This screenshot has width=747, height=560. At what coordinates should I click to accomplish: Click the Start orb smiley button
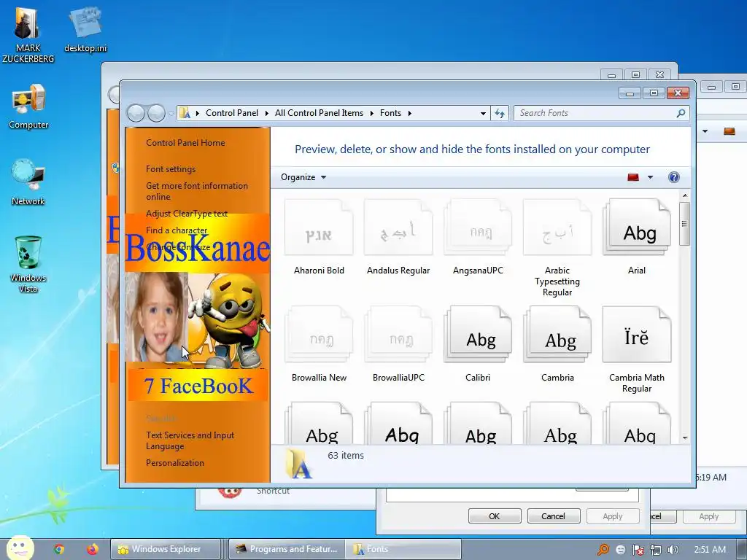click(x=20, y=548)
